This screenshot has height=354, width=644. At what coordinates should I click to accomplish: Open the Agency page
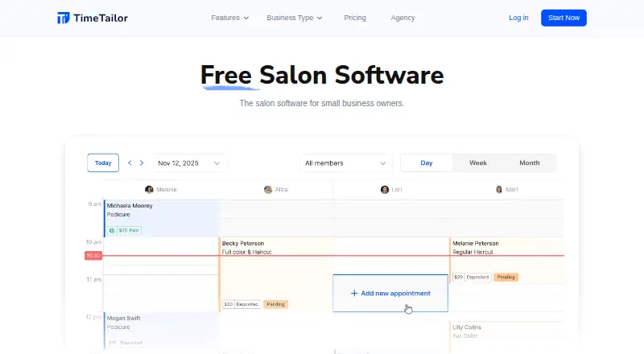tap(402, 18)
